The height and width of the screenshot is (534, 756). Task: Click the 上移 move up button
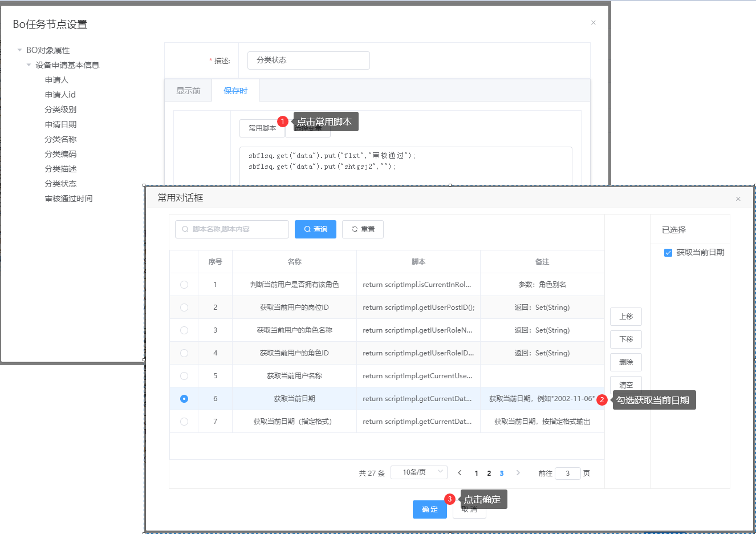pos(625,317)
